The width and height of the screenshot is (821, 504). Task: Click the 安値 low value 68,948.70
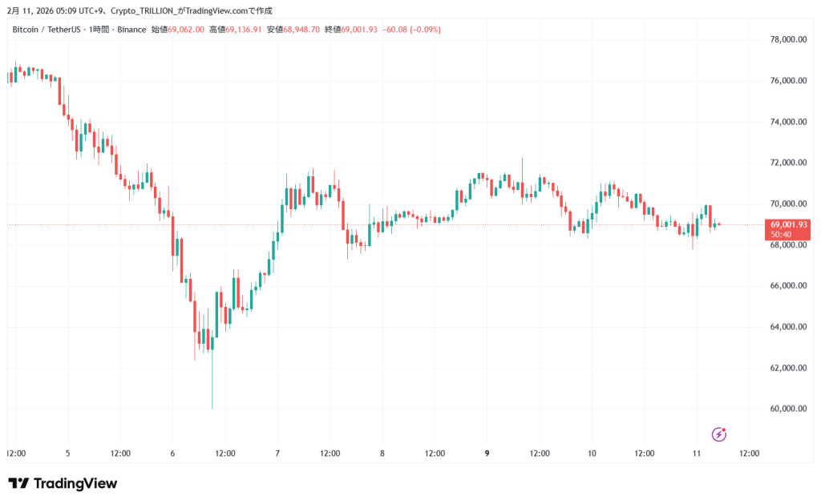(302, 30)
